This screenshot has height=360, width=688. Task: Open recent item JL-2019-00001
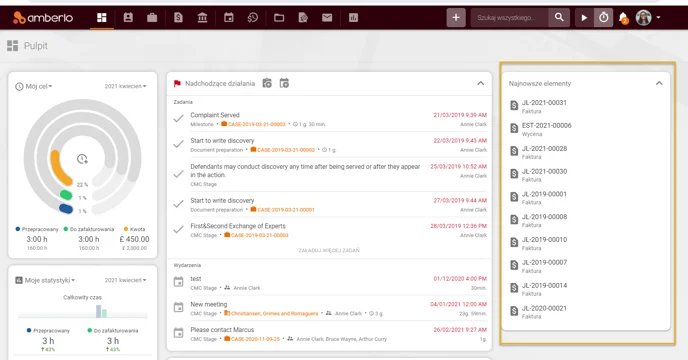coord(544,194)
